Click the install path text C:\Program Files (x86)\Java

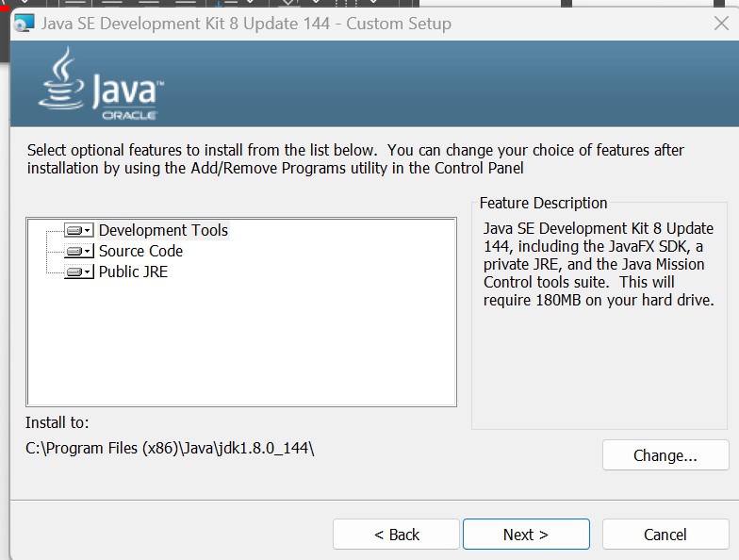tap(170, 449)
